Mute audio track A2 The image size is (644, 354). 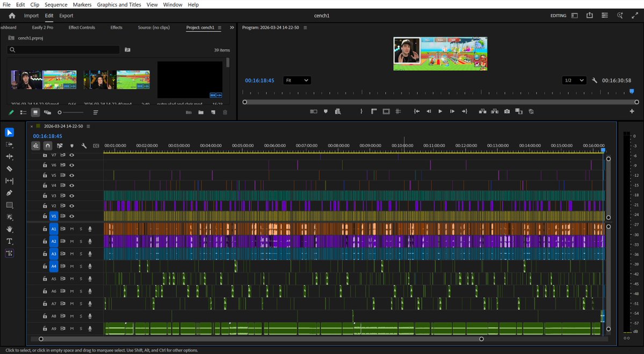tap(71, 241)
